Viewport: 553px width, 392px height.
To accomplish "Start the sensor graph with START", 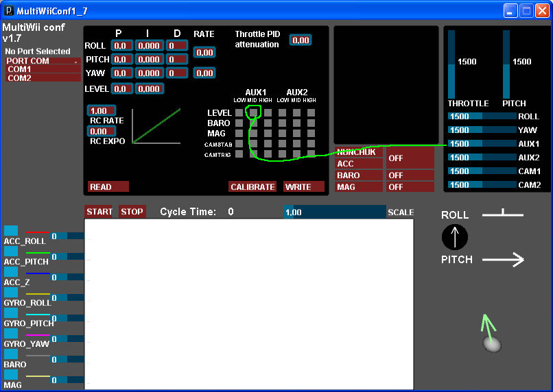I will point(98,211).
